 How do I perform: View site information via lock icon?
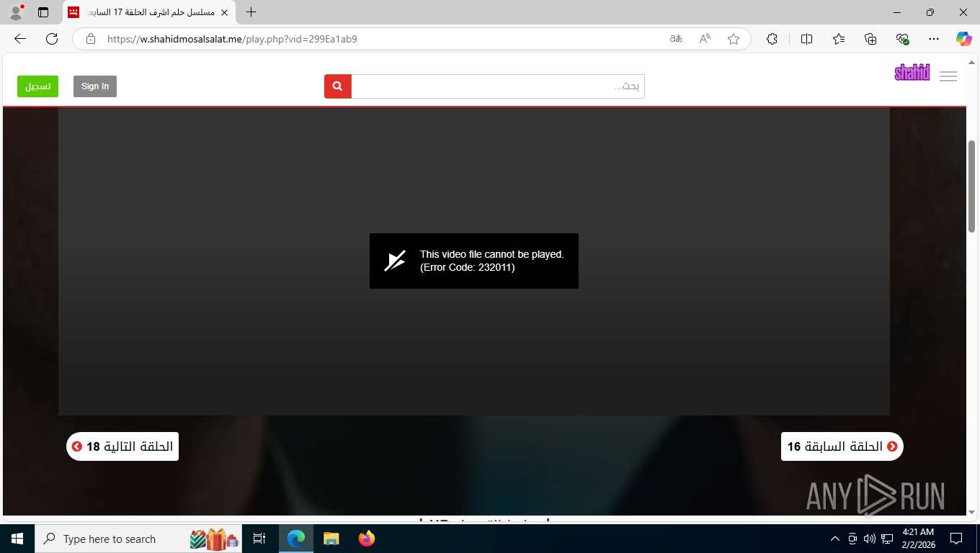click(x=90, y=39)
